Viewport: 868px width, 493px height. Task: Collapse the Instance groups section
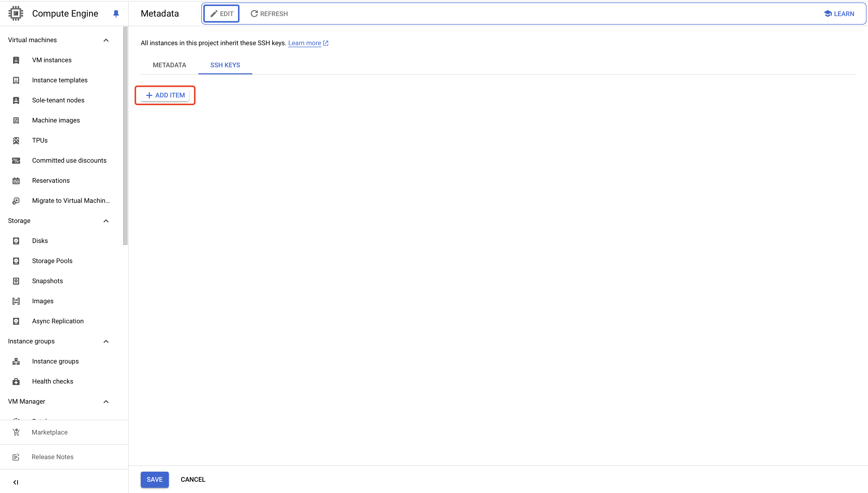pos(106,341)
